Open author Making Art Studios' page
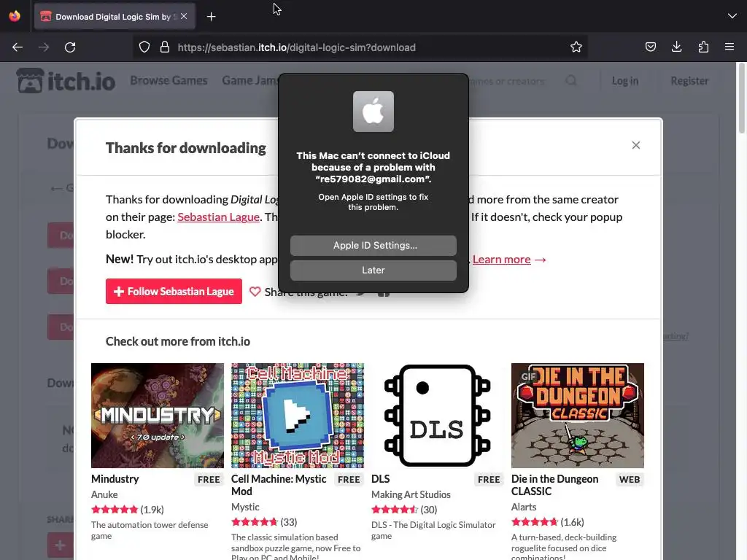Viewport: 747px width, 560px height. click(x=411, y=495)
